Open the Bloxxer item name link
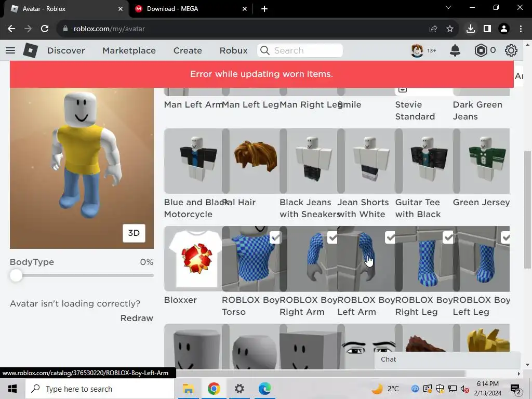 pyautogui.click(x=180, y=300)
